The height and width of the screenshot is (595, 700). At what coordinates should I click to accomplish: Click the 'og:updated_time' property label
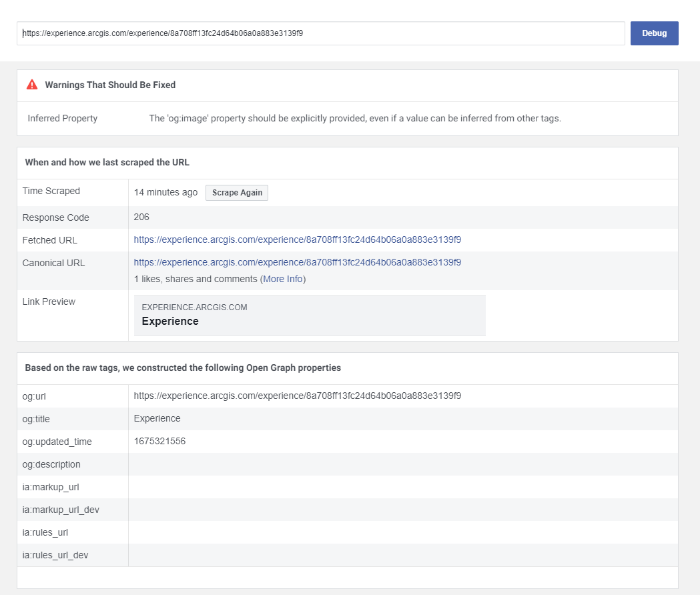[57, 442]
